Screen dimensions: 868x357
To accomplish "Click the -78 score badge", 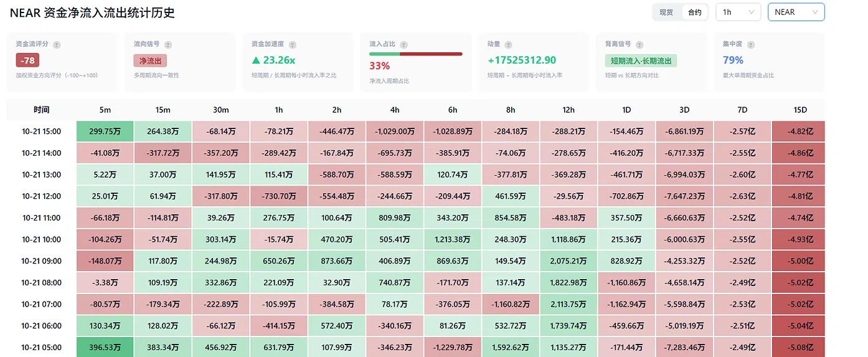I will click(x=27, y=60).
